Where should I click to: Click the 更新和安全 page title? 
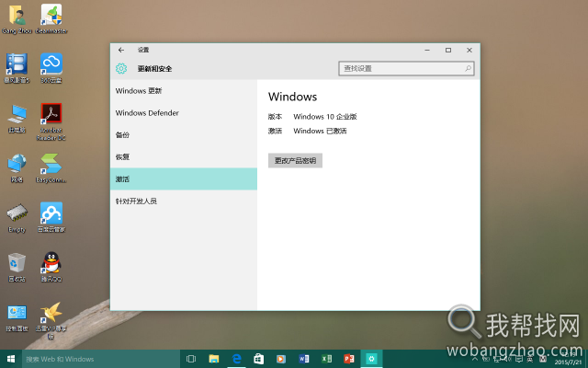(x=154, y=69)
